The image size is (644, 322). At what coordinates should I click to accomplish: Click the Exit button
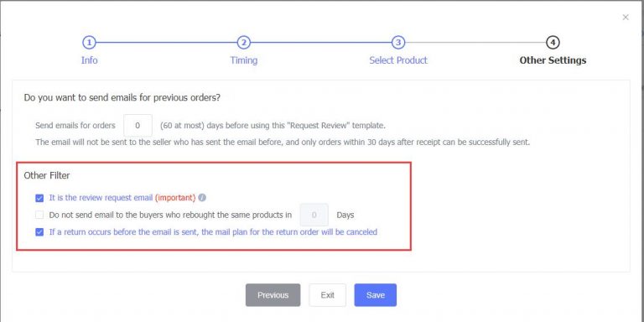coord(327,295)
